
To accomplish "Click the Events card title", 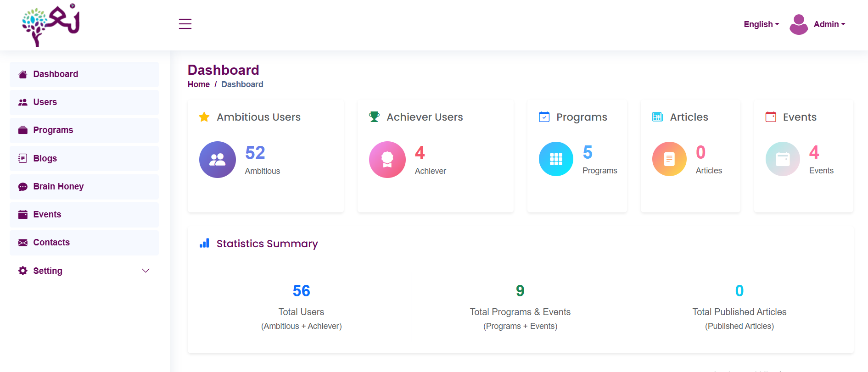I will pyautogui.click(x=800, y=117).
